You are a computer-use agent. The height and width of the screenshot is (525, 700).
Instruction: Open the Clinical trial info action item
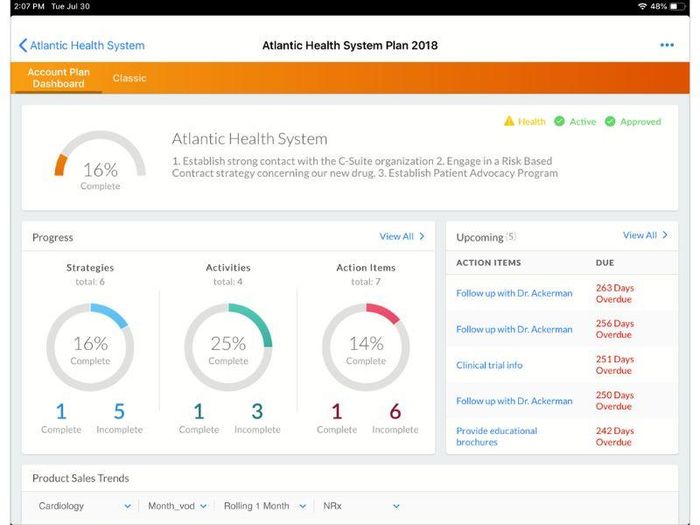[x=489, y=365]
